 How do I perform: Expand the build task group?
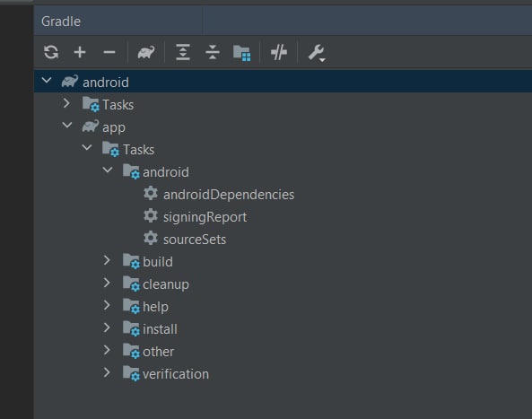[107, 260]
